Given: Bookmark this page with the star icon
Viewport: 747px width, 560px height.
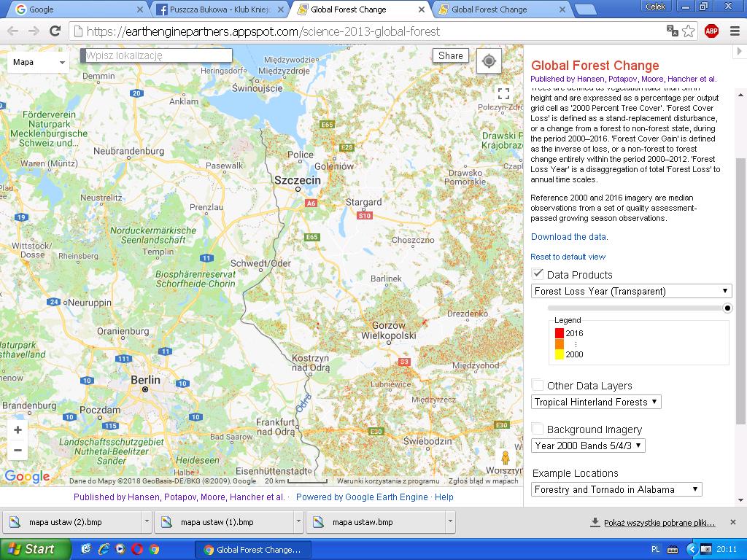Looking at the screenshot, I should click(x=689, y=31).
